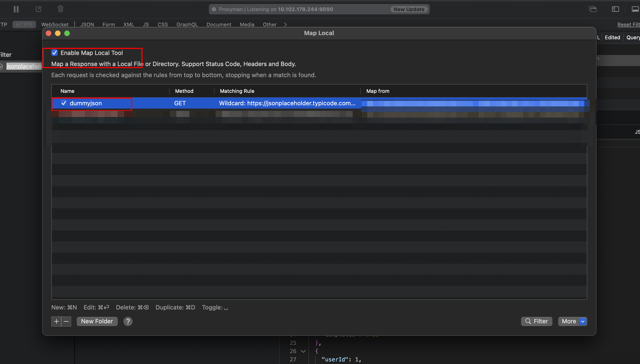Click the overlapping windows icon in toolbar
This screenshot has height=364, width=640.
[593, 9]
